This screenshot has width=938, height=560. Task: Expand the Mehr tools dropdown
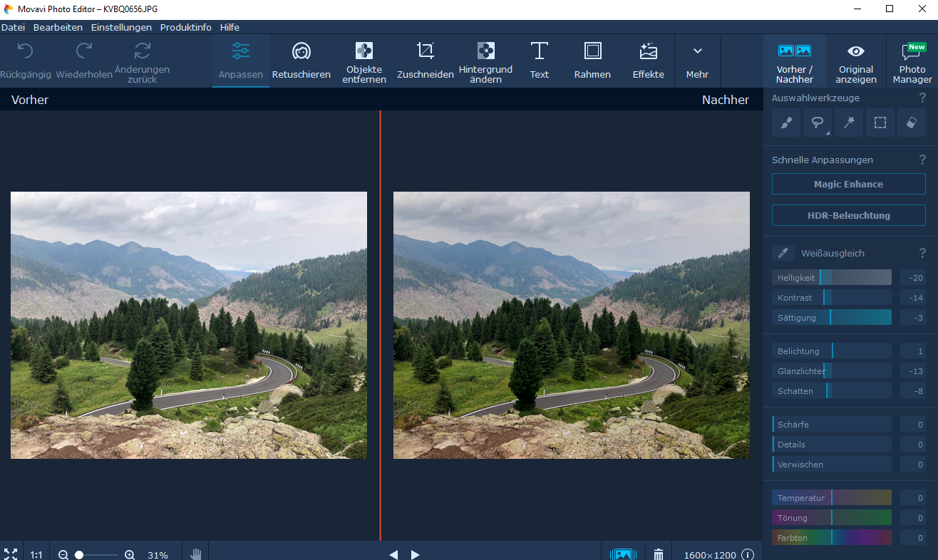point(697,61)
